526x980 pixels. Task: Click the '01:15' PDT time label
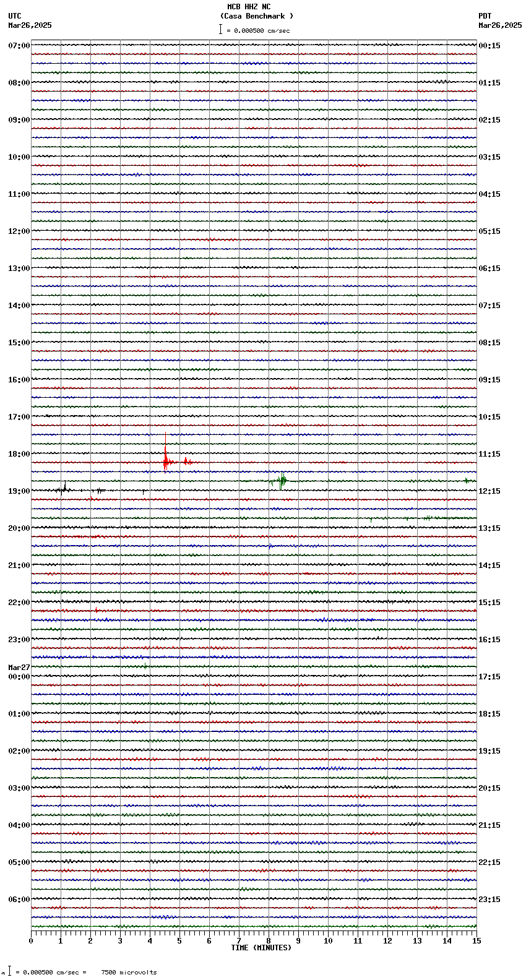click(489, 83)
